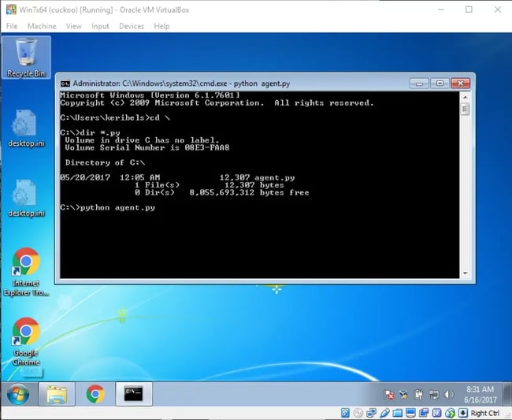
Task: Click the taskbar clock showing 8:31 AM
Action: click(480, 394)
